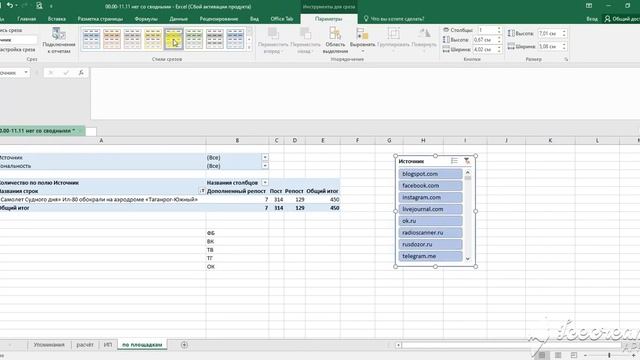
Task: Open the Названия столбцов dropdown arrow
Action: [265, 182]
